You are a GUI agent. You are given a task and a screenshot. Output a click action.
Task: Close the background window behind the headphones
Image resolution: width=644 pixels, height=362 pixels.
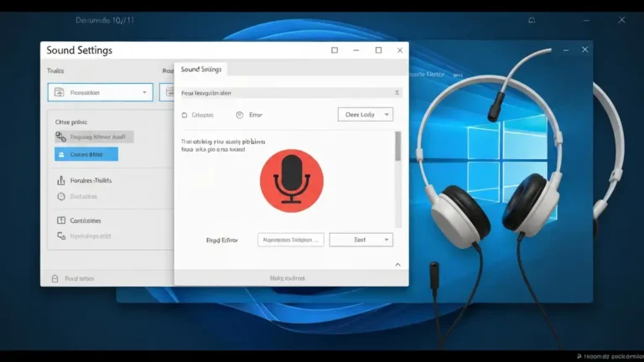584,49
